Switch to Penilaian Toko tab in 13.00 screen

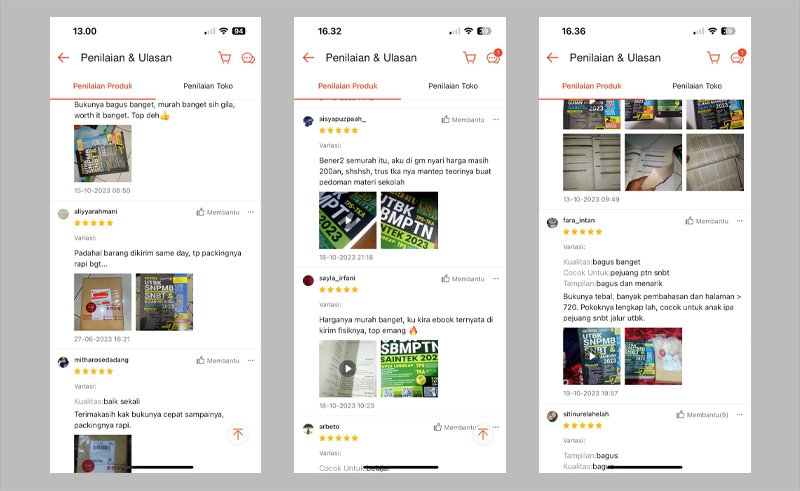pos(208,86)
